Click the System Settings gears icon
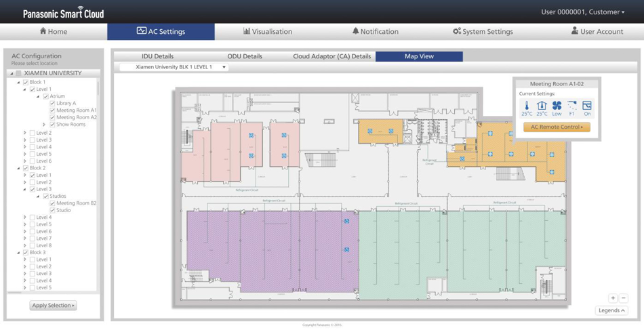Screen dimensions: 644x330 (x=457, y=31)
